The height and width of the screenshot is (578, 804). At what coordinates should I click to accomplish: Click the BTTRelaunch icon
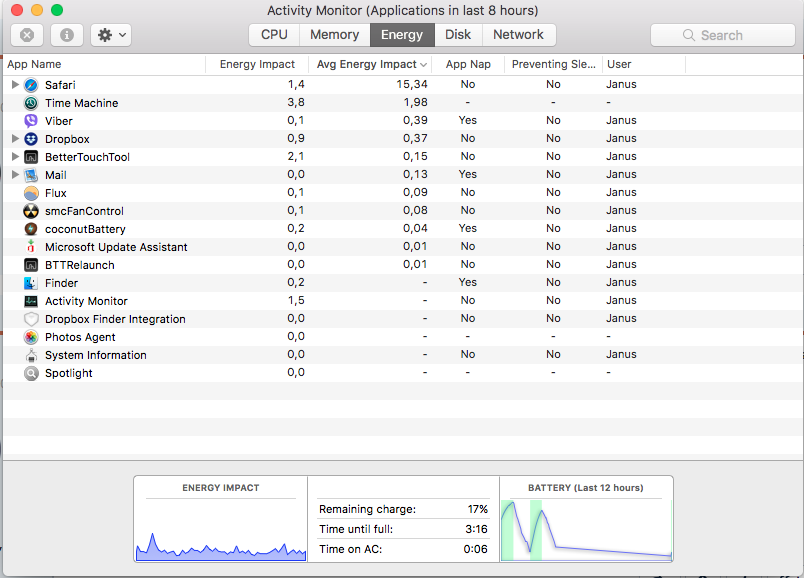(x=31, y=265)
